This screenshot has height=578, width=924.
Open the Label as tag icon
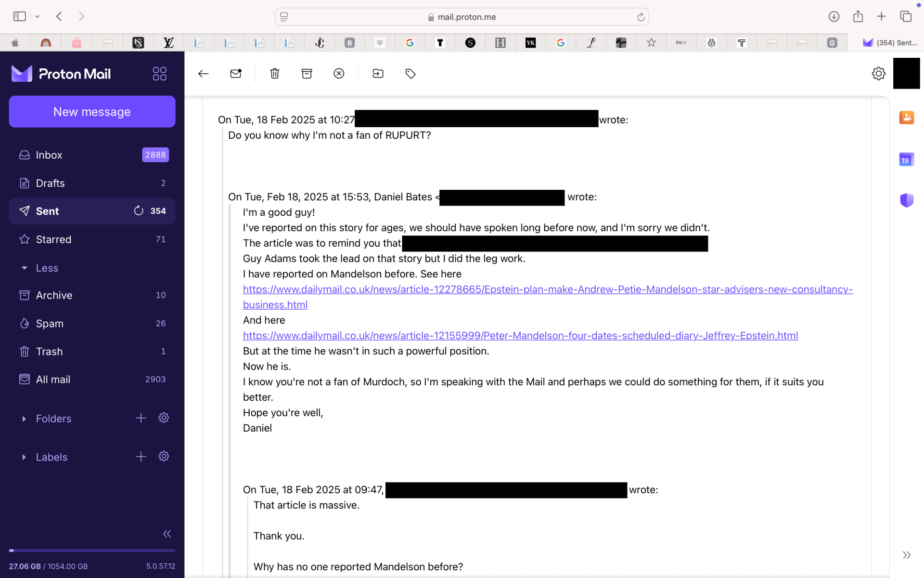pyautogui.click(x=411, y=74)
